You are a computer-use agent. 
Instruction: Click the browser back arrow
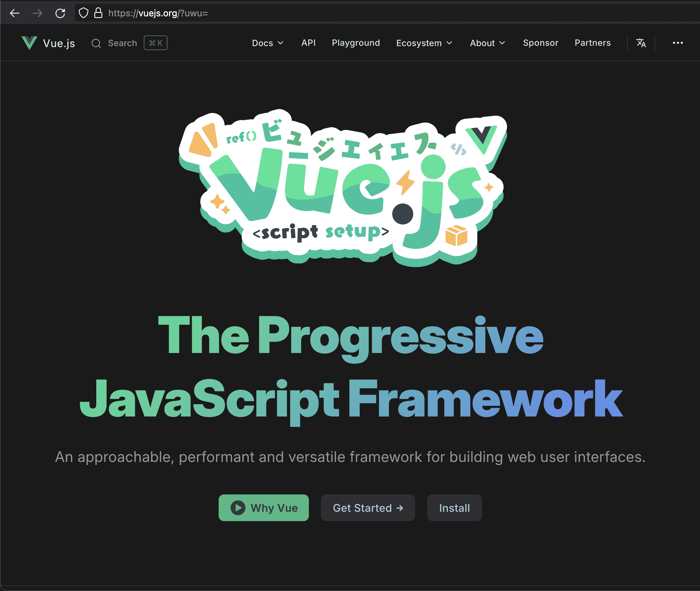[15, 13]
